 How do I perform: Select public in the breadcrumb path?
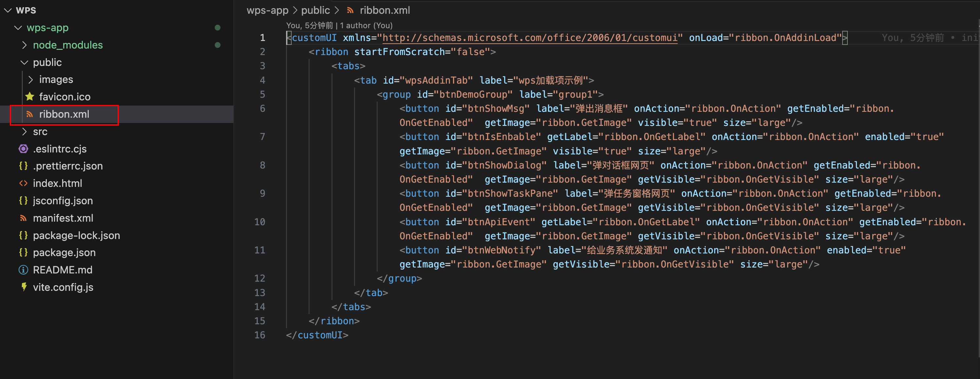coord(316,10)
